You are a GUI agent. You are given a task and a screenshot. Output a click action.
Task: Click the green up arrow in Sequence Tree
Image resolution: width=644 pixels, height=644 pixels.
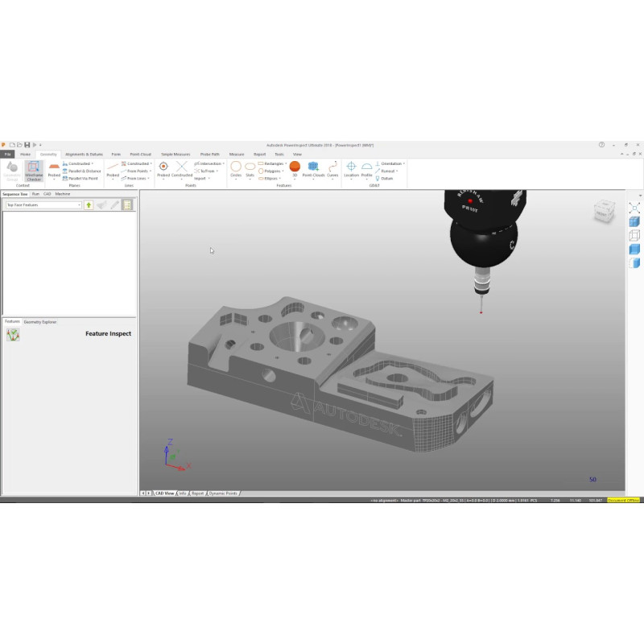89,205
